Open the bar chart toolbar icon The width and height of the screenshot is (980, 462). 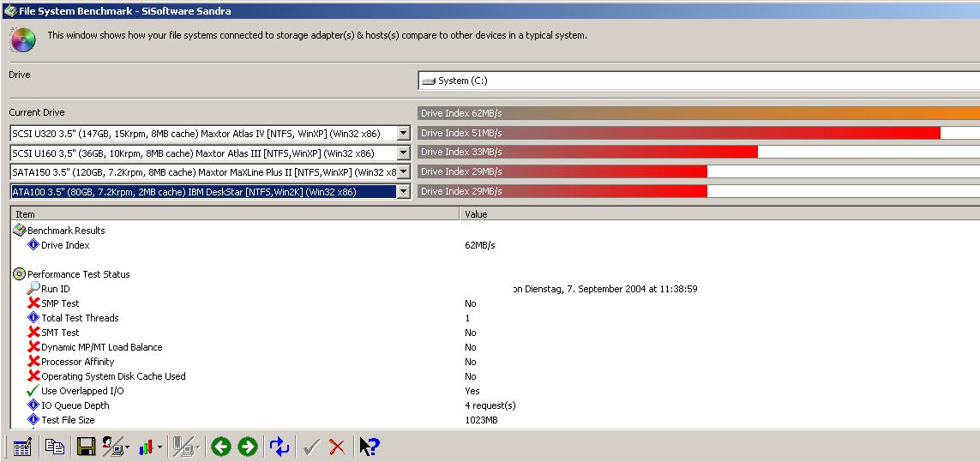point(147,447)
